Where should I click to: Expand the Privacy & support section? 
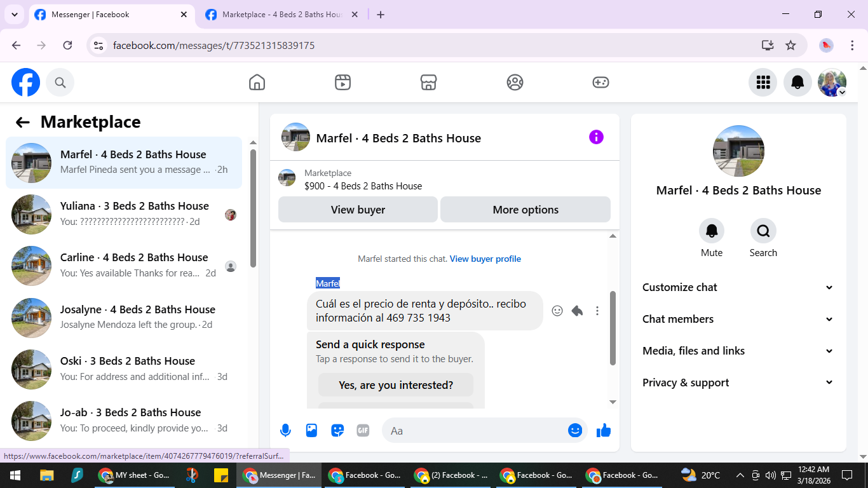(738, 383)
